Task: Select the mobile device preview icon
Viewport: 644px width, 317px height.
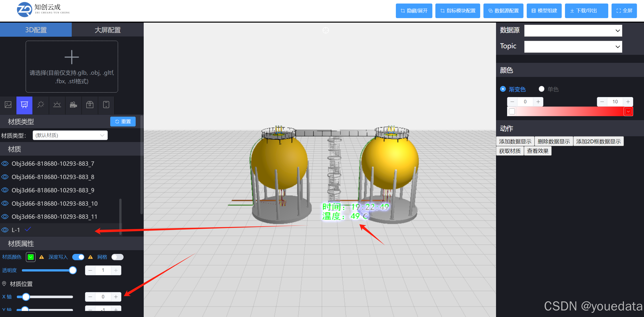Action: pos(106,105)
